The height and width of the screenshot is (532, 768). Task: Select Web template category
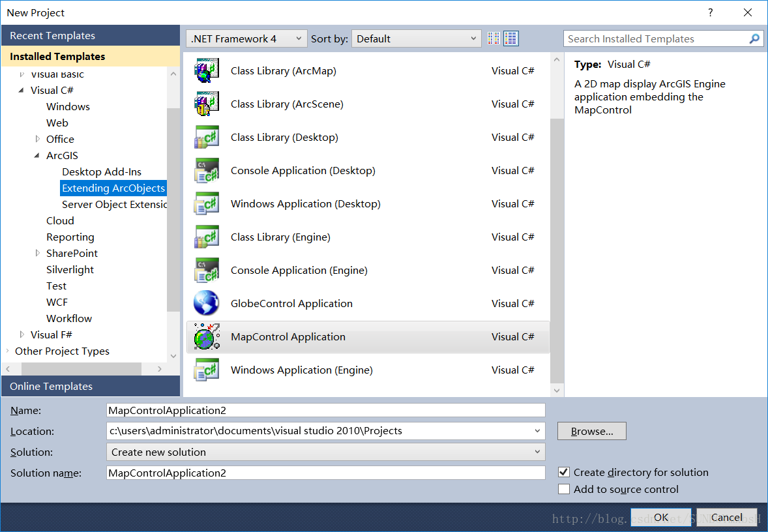tap(57, 123)
